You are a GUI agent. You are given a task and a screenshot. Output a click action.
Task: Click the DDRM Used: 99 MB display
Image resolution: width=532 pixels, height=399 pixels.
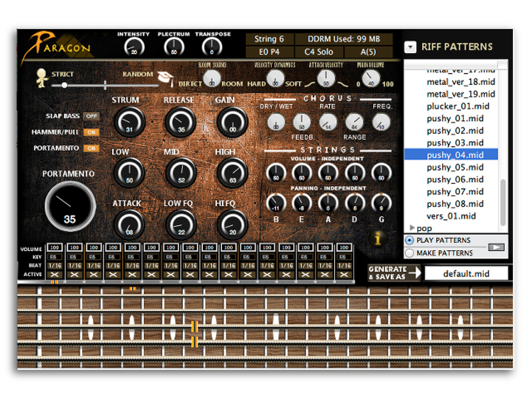pyautogui.click(x=344, y=39)
